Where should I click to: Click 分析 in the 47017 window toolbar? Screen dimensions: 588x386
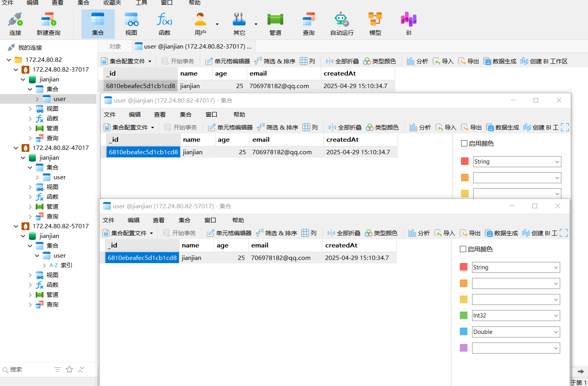point(420,127)
